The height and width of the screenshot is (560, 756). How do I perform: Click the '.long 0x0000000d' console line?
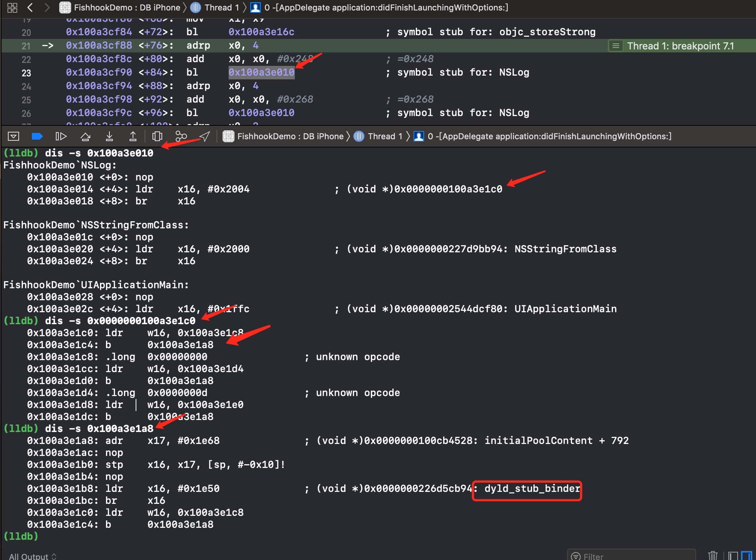click(x=156, y=393)
